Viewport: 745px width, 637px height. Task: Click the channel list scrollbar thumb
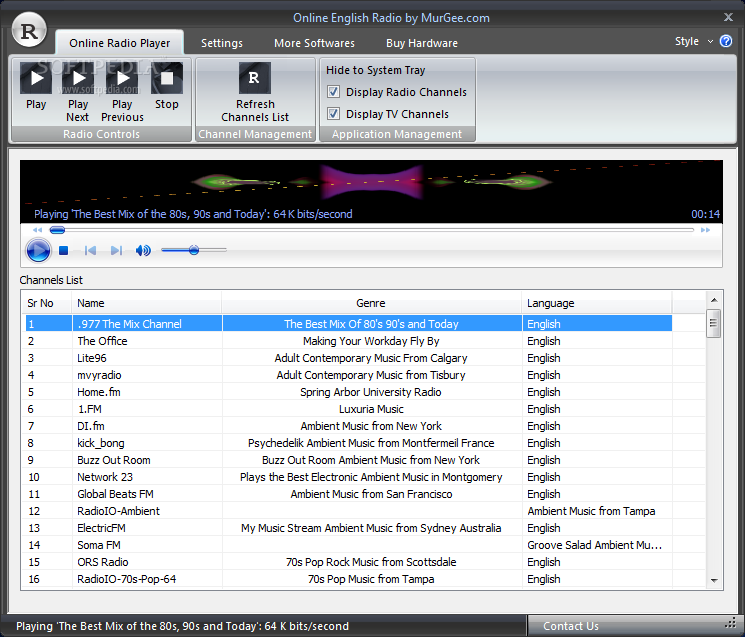713,323
